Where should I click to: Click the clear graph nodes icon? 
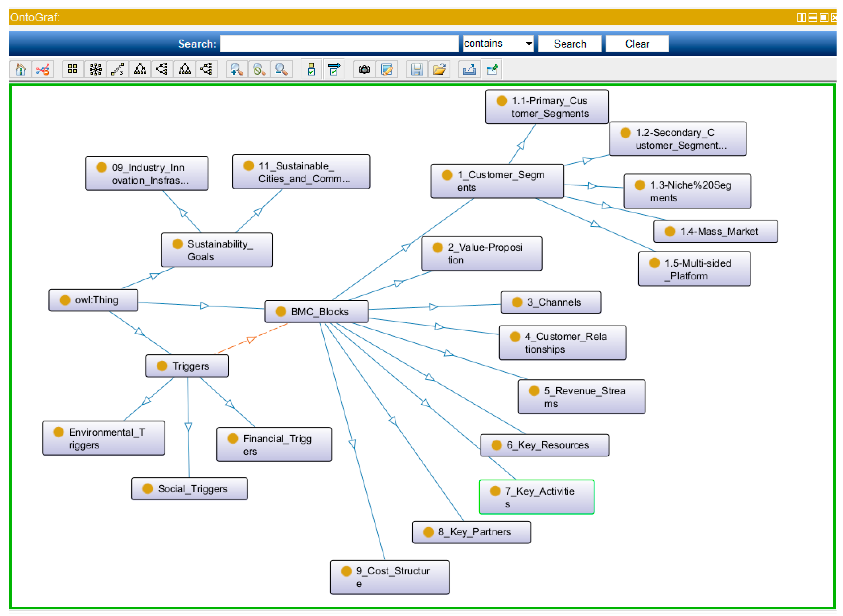43,69
